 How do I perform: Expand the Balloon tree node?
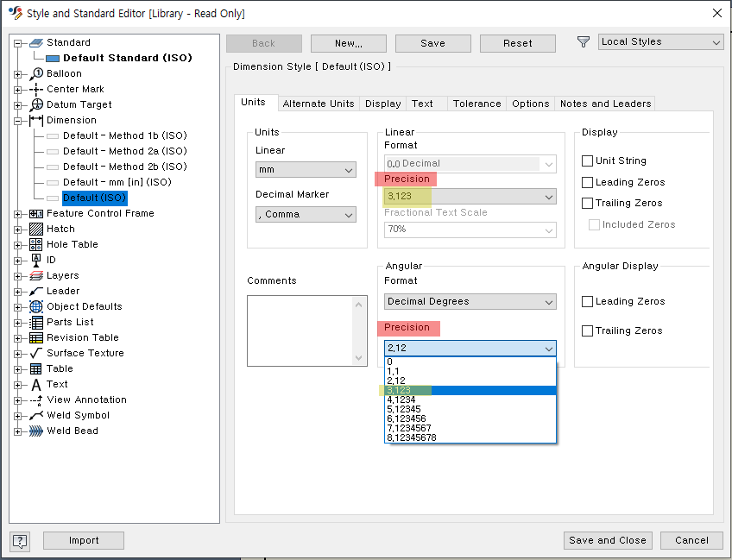tap(18, 74)
